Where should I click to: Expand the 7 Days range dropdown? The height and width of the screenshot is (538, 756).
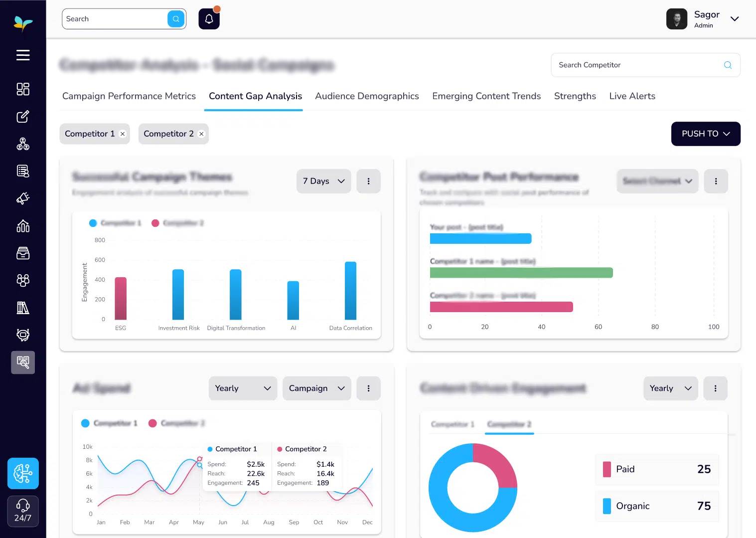click(x=323, y=181)
